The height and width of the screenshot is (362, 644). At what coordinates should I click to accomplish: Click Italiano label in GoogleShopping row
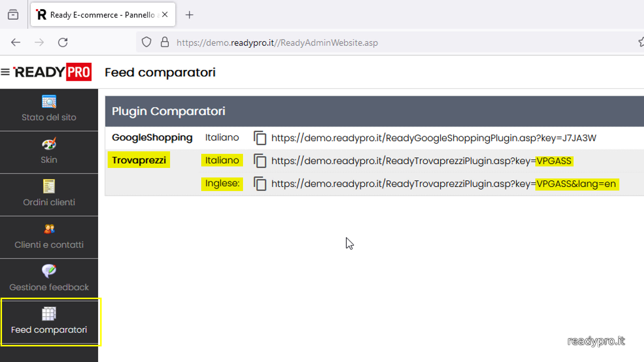click(x=222, y=137)
